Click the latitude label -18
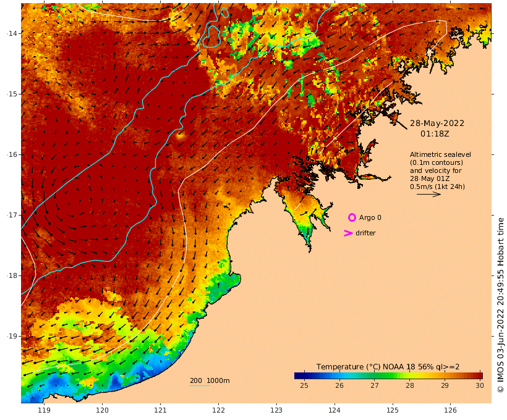This screenshot has height=420, width=507. (12, 275)
